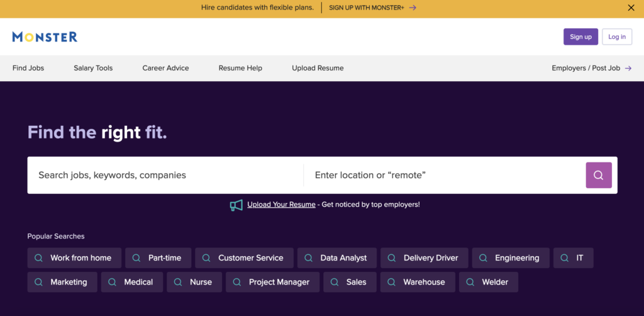644x316 pixels.
Task: Select Upload Resume in nav bar
Action: [318, 68]
